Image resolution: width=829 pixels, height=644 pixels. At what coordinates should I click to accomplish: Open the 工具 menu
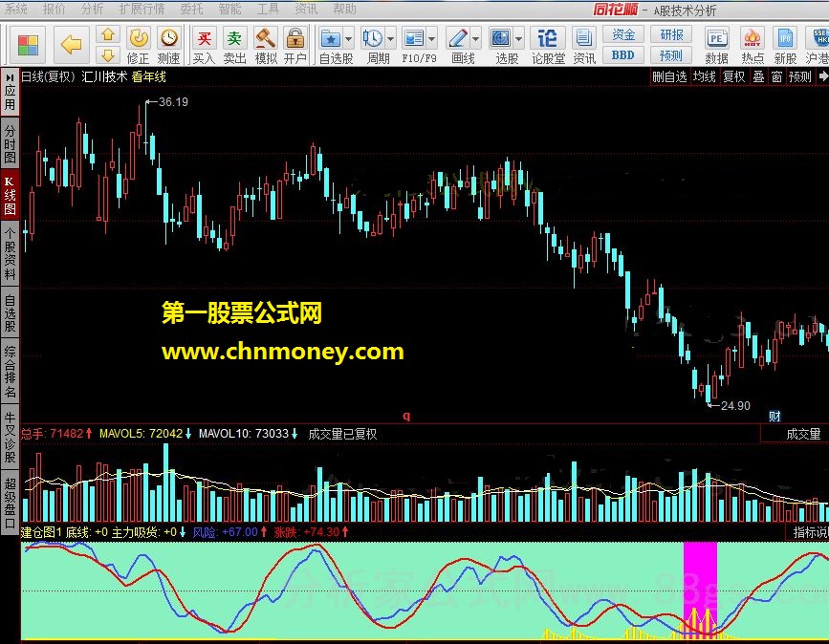(268, 9)
